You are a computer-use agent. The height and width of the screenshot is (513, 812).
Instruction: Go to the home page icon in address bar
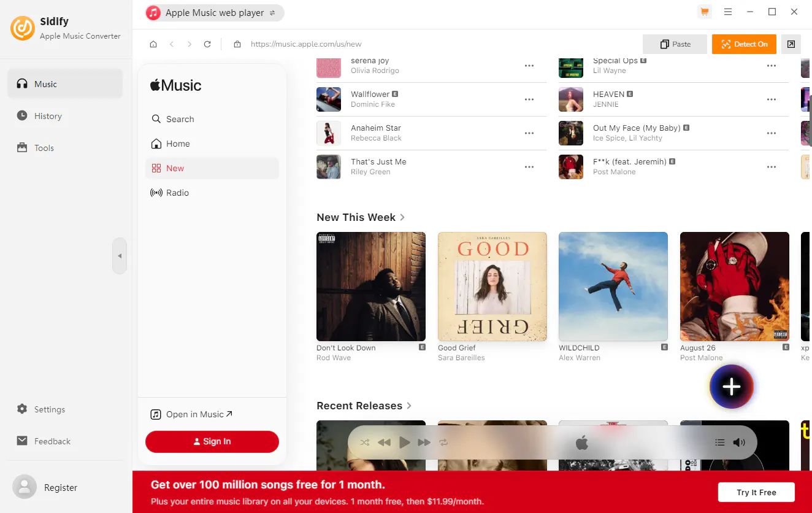point(153,44)
